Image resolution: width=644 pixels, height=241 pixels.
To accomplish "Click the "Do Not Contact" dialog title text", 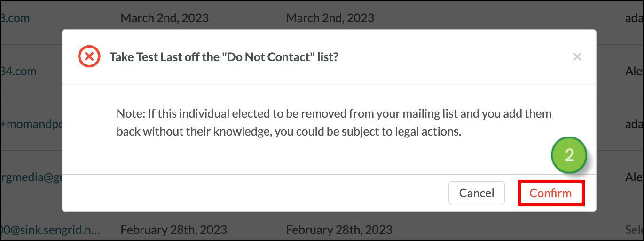I will click(224, 57).
